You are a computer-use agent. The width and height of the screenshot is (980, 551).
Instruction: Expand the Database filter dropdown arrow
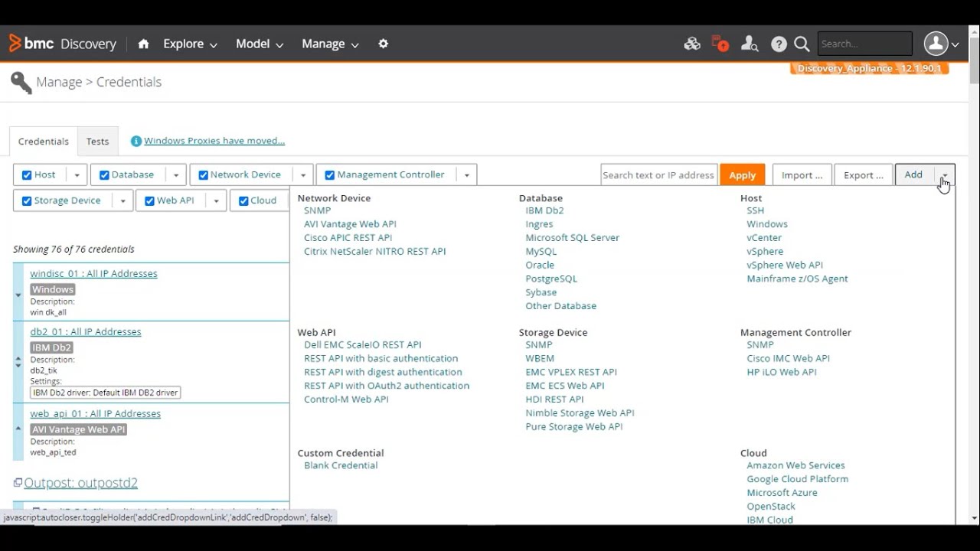pyautogui.click(x=175, y=175)
